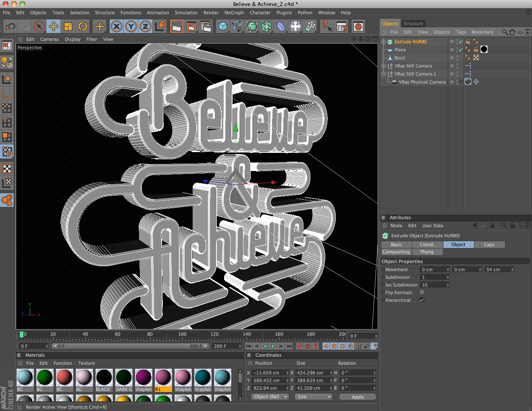Open Edit Render Settings icon
This screenshot has height=411, width=532.
coord(206,27)
